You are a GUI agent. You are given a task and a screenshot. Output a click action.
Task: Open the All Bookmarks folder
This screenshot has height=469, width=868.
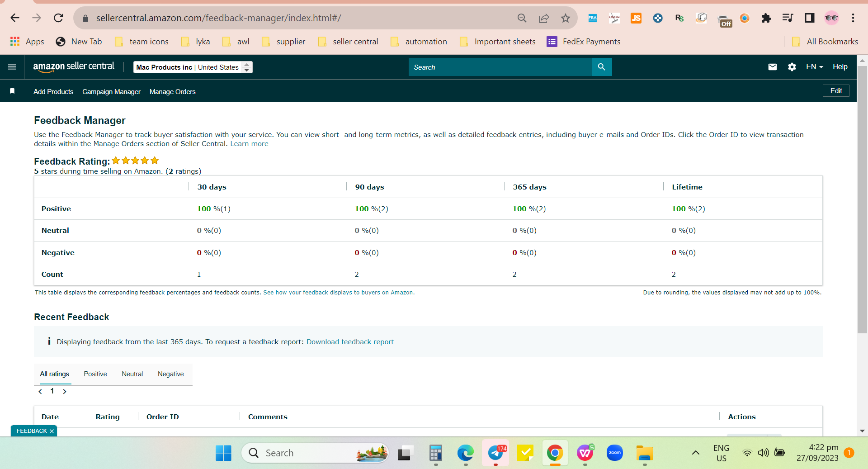(x=825, y=42)
